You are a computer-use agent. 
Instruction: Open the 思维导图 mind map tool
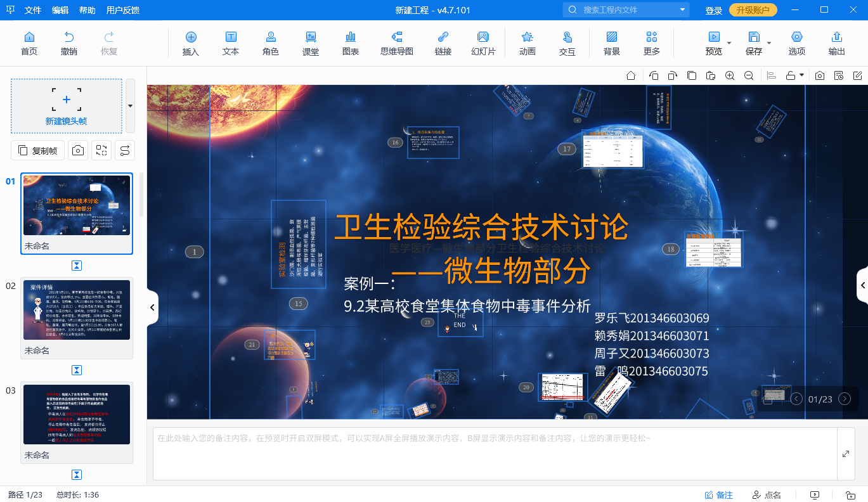(x=397, y=44)
